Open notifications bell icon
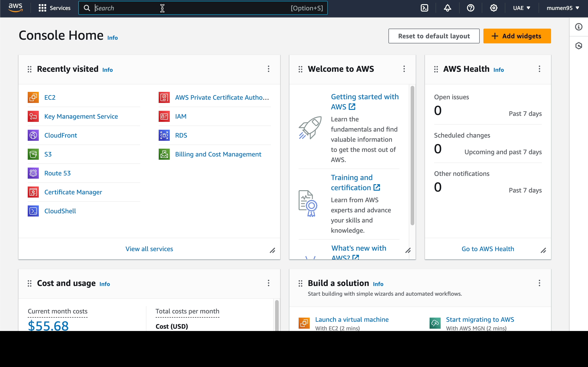The width and height of the screenshot is (588, 367). (x=447, y=8)
